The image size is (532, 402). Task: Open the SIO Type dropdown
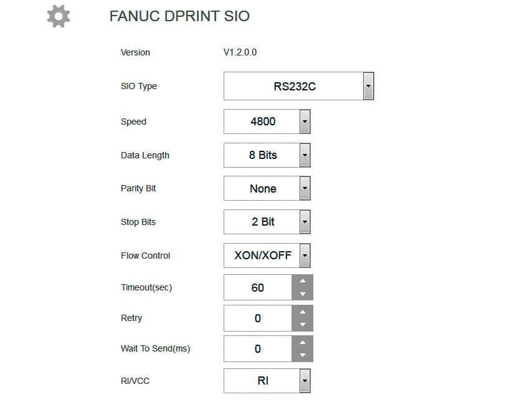[368, 86]
